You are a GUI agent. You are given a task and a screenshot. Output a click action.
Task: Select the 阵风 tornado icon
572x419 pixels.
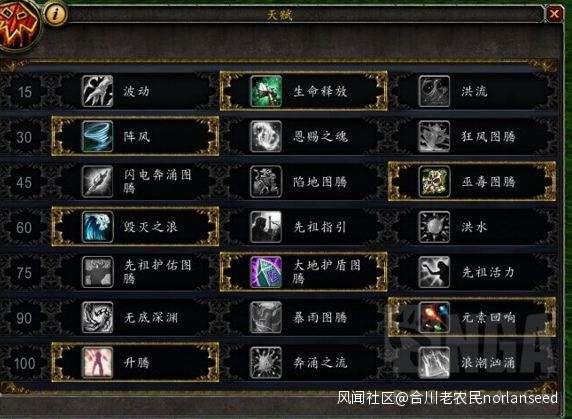coord(97,136)
